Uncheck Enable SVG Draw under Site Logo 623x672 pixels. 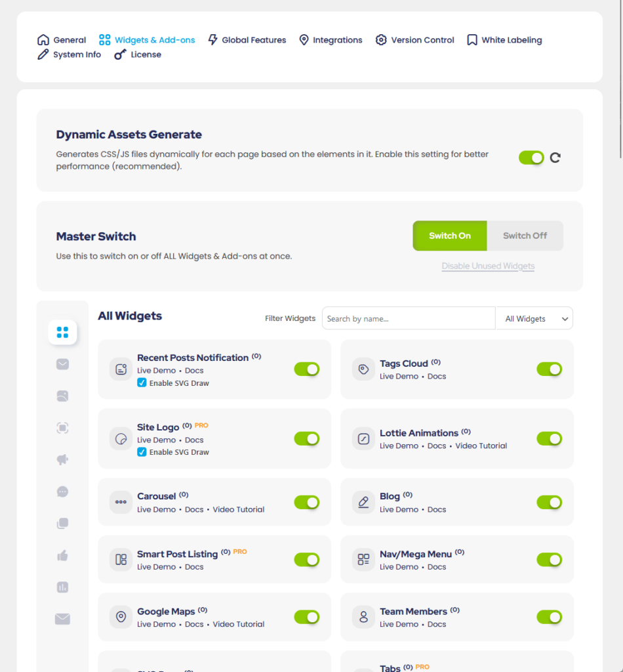(142, 451)
